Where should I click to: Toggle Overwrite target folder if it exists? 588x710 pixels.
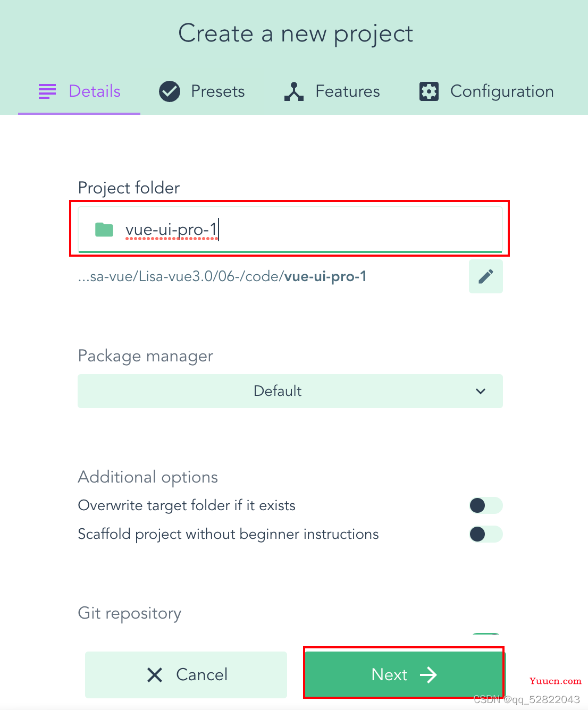pos(485,505)
